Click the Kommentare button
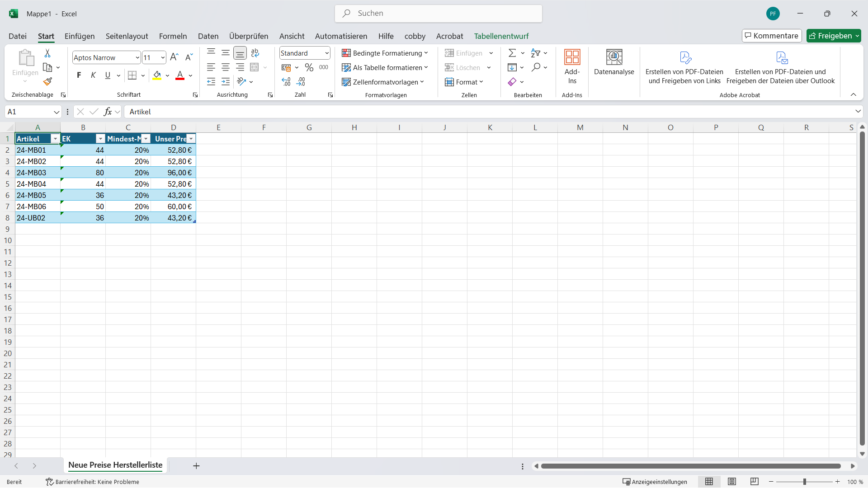Screen dimensions: 868x488 771,36
